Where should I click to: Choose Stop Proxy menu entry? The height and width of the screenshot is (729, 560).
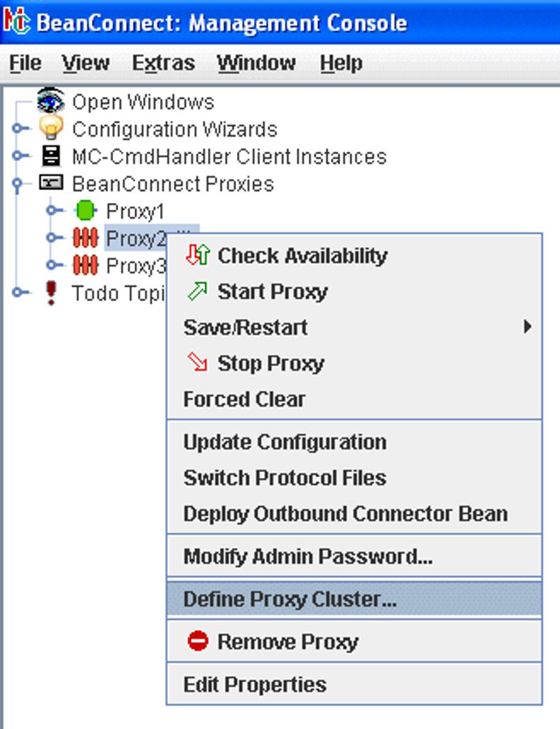tap(270, 363)
